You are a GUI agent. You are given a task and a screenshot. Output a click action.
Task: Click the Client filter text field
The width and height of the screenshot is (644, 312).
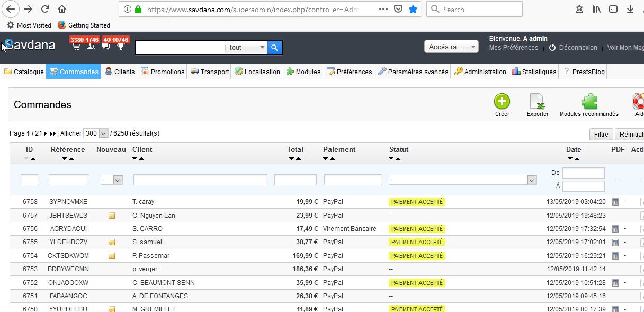point(200,180)
